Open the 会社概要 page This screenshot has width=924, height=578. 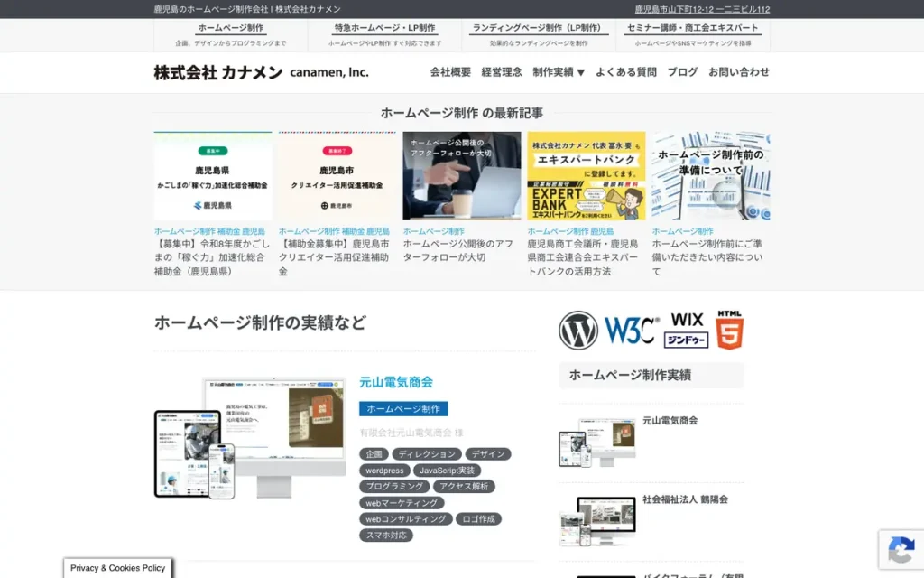[x=450, y=72]
